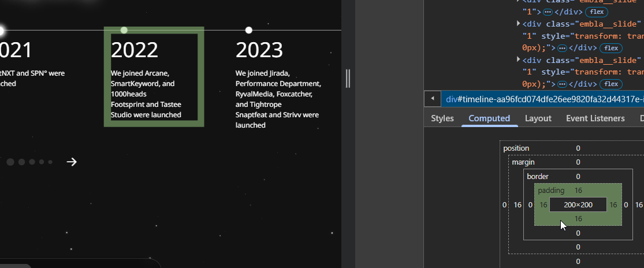Click the left padding value 16
This screenshot has width=644, height=268.
point(544,205)
